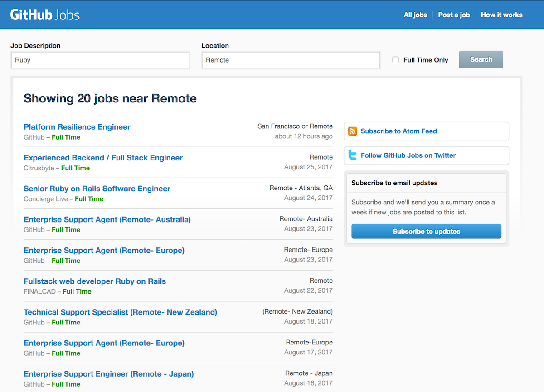Click the Subscribe to updates button
This screenshot has height=392, width=544.
click(x=426, y=232)
